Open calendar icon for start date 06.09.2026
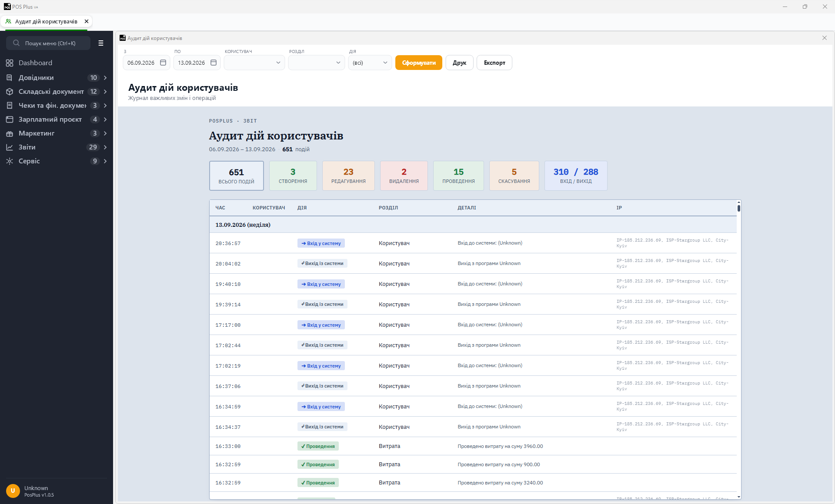Image resolution: width=835 pixels, height=504 pixels. pyautogui.click(x=163, y=63)
